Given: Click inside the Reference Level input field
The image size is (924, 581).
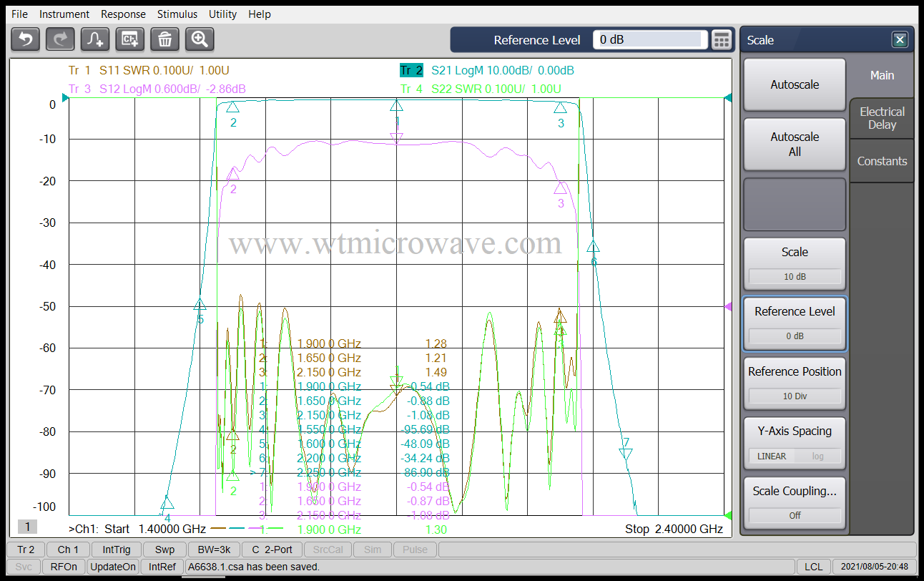Looking at the screenshot, I should click(647, 39).
